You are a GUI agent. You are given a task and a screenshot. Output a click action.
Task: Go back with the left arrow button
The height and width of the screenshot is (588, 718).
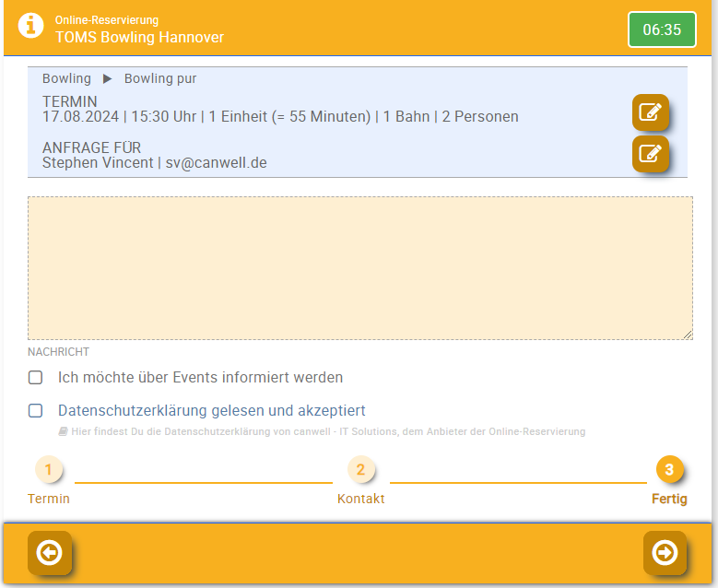[50, 552]
